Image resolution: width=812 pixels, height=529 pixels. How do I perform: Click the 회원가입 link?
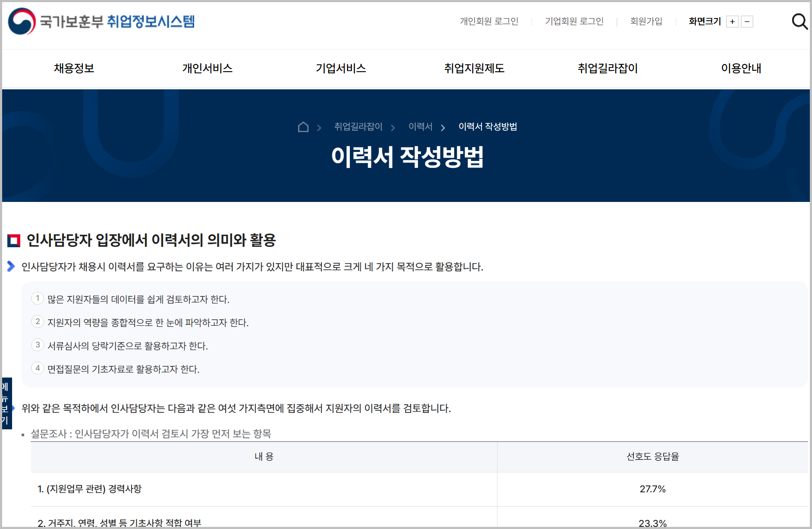pos(646,21)
